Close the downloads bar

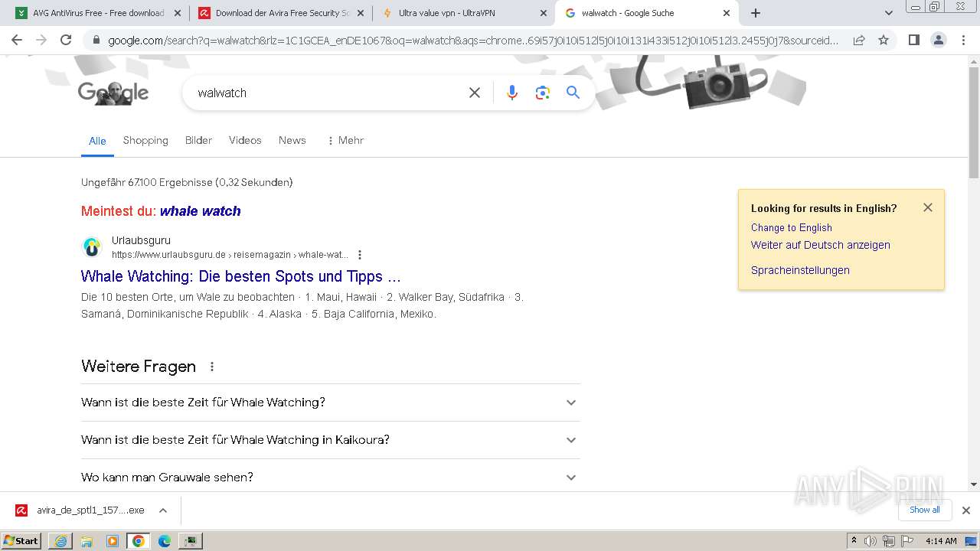click(x=966, y=510)
